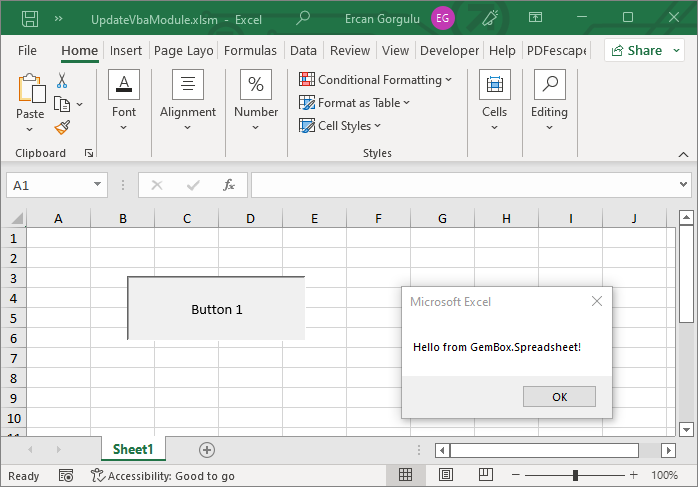This screenshot has width=698, height=487.
Task: Click the Cut scissors icon
Action: point(62,81)
